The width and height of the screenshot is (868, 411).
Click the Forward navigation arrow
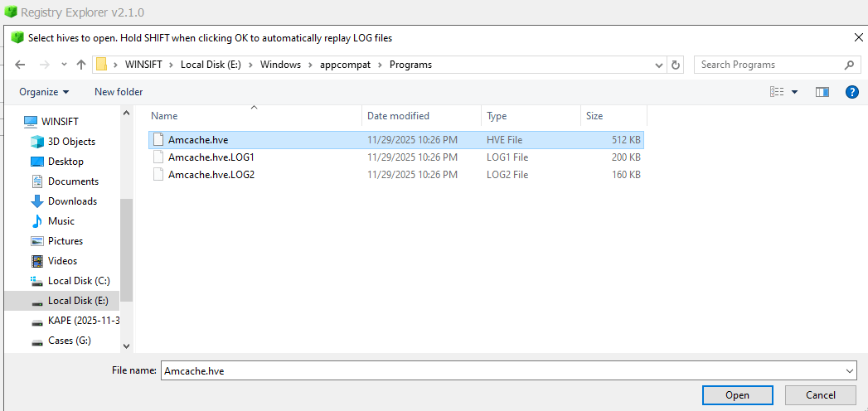[43, 65]
